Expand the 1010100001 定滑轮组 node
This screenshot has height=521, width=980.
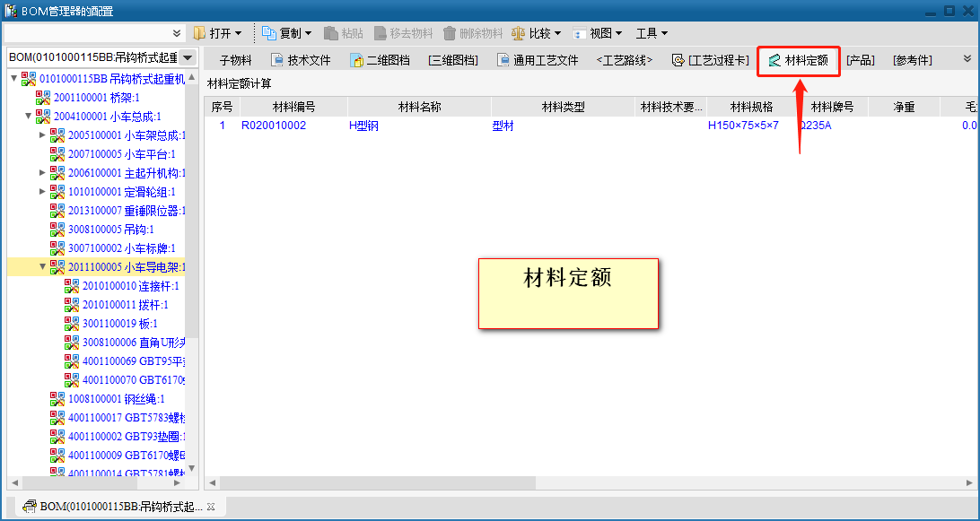[x=42, y=192]
